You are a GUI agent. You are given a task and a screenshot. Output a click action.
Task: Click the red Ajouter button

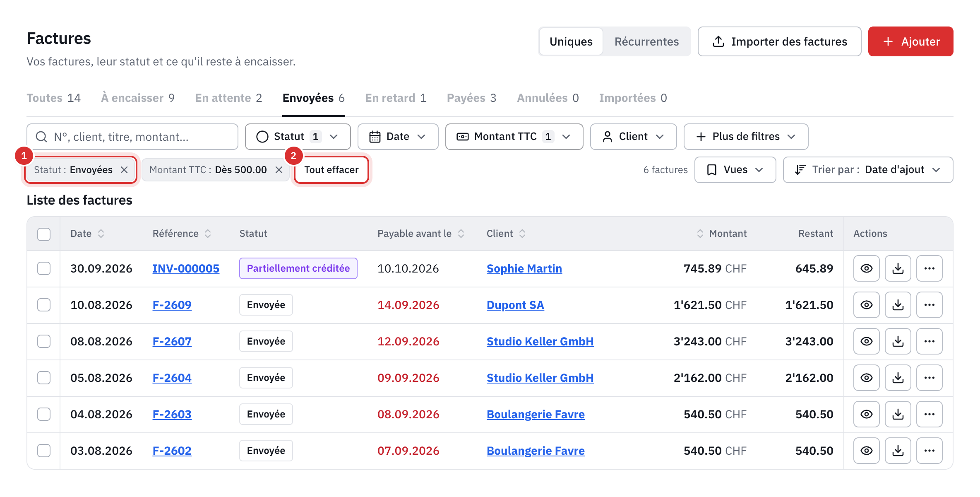click(x=910, y=41)
